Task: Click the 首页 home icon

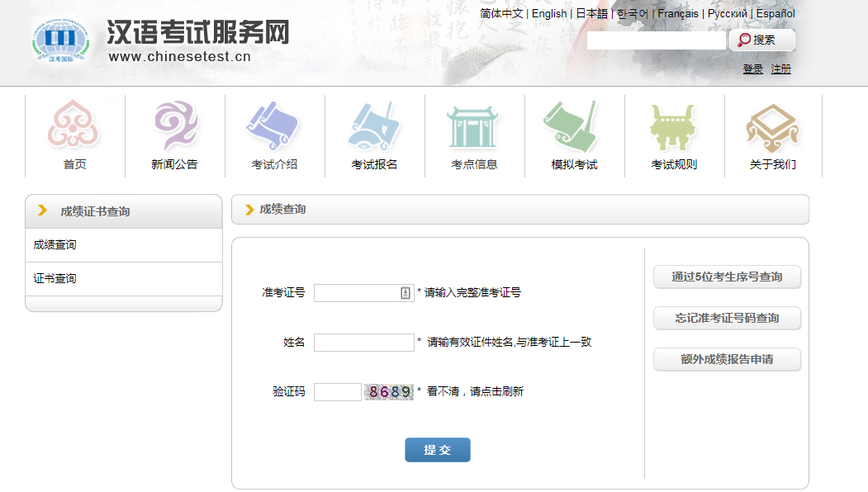Action: pyautogui.click(x=74, y=126)
